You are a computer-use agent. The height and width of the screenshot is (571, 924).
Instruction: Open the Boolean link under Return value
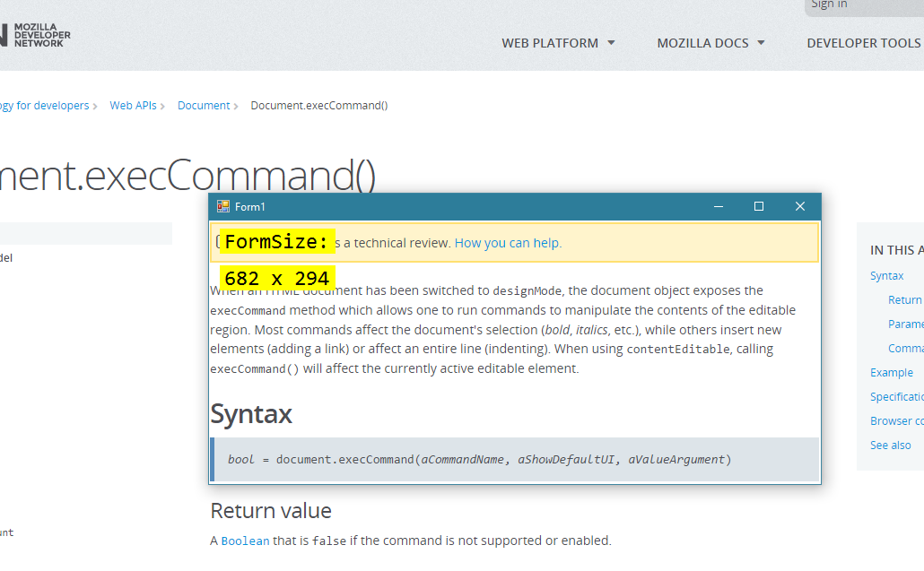click(245, 541)
